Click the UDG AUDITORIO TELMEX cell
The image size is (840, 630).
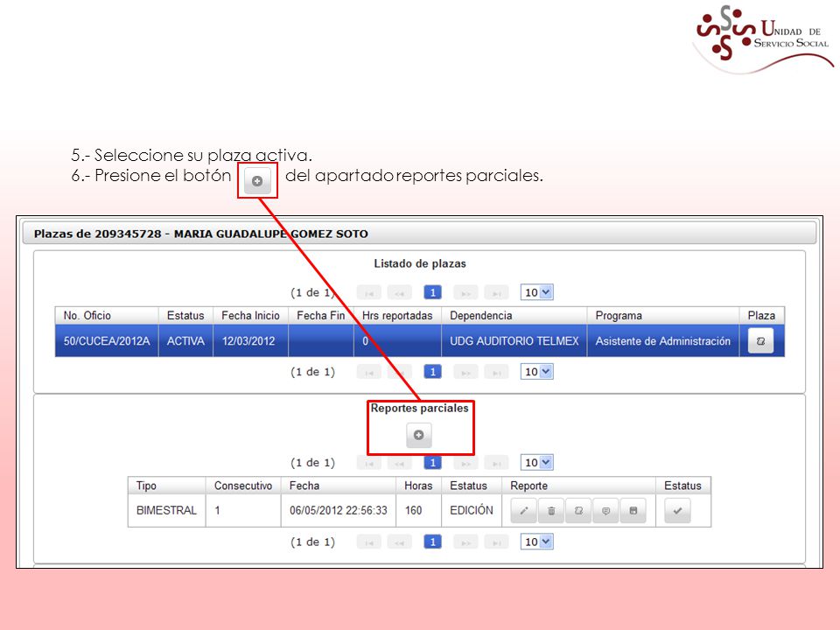(x=514, y=340)
